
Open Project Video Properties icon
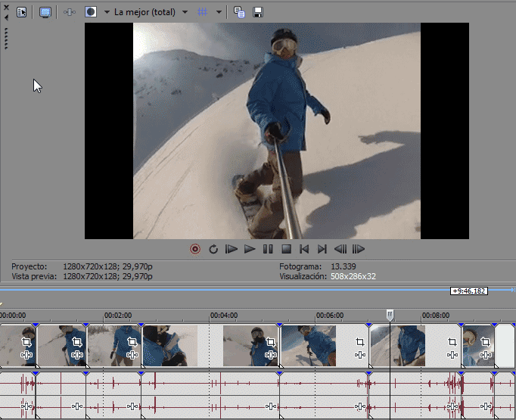tap(22, 12)
